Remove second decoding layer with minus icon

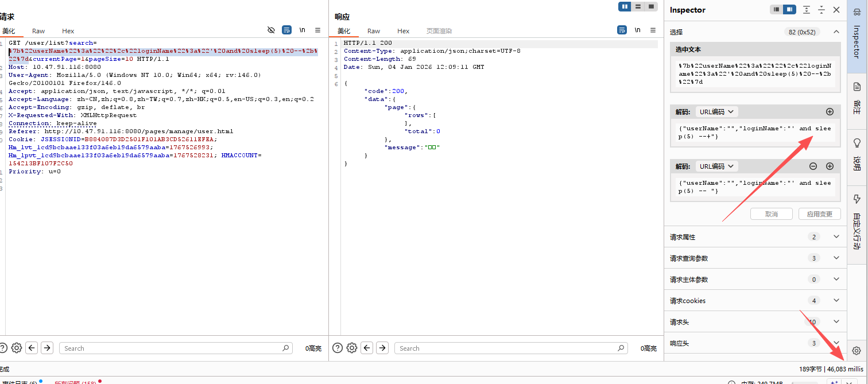click(813, 166)
